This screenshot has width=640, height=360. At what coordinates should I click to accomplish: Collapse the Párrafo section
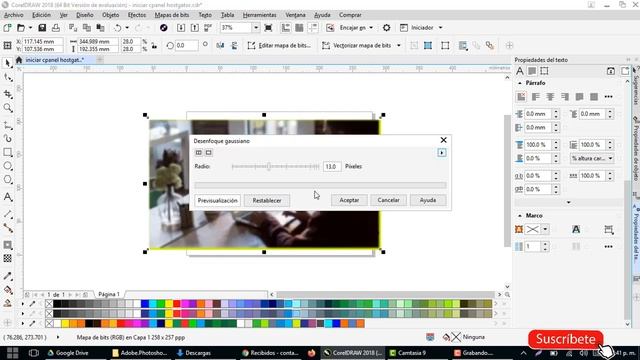520,83
